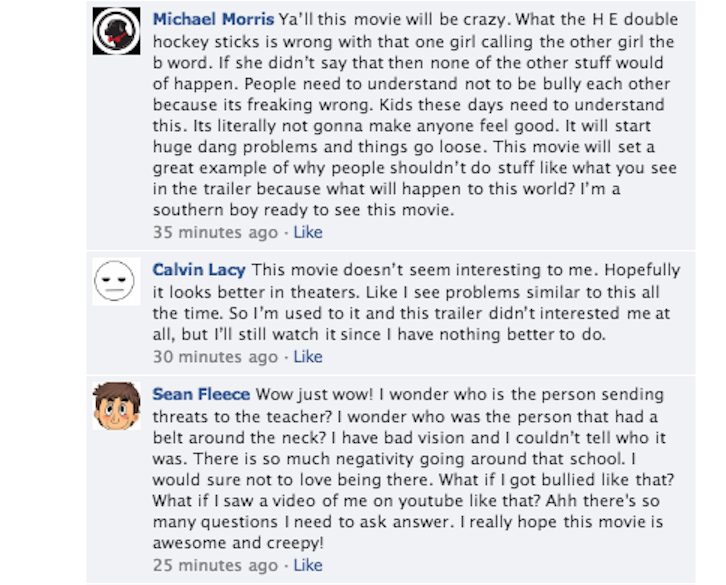This screenshot has height=585, width=726.
Task: Open Calvin Lacy's expressionless face avatar
Action: click(116, 282)
